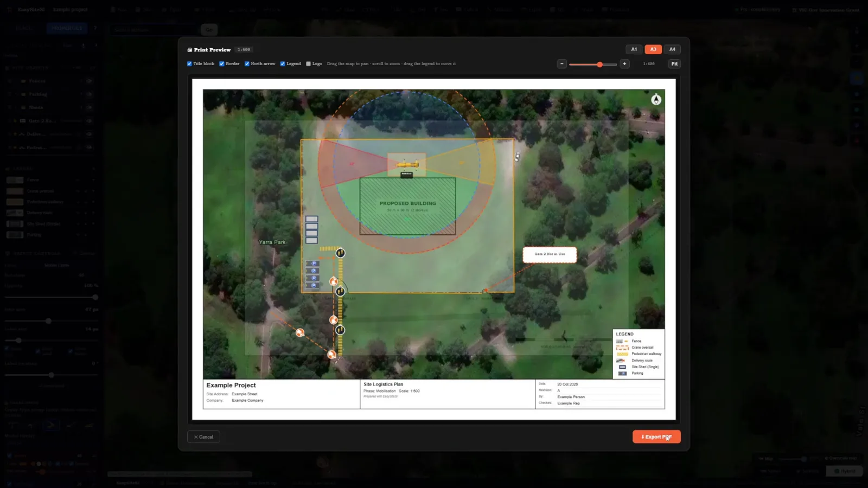Click the Example Company text
This screenshot has width=868, height=488.
coord(247,401)
